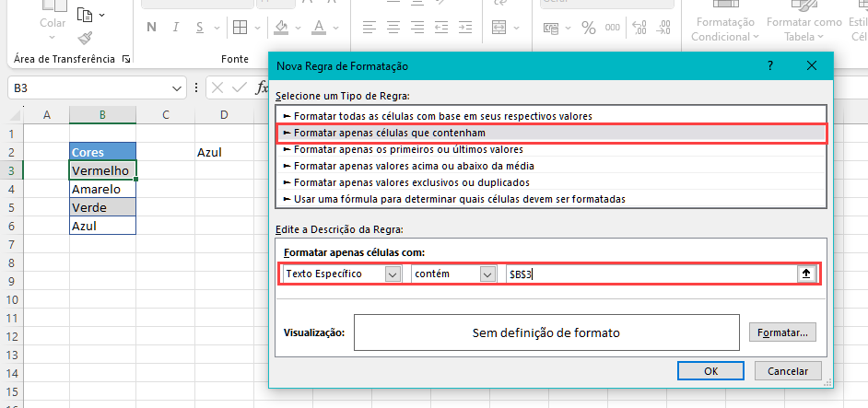Click the Sem definição de formato preview
This screenshot has width=868, height=408.
(546, 332)
